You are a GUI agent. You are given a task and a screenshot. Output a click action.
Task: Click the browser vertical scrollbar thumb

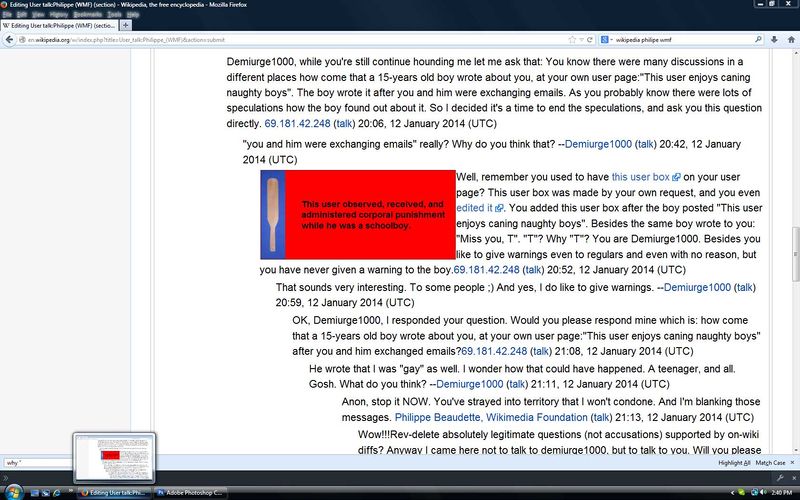[795, 254]
